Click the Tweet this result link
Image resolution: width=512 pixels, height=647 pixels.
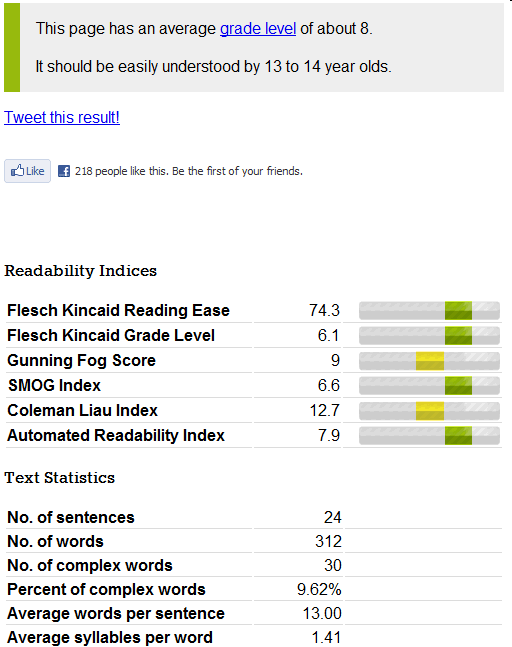coord(62,118)
